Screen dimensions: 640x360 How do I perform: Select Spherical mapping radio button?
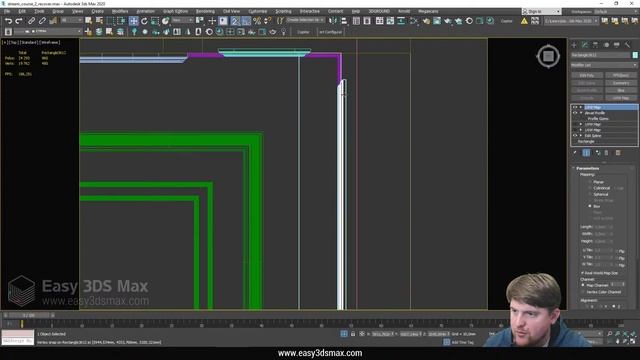590,194
